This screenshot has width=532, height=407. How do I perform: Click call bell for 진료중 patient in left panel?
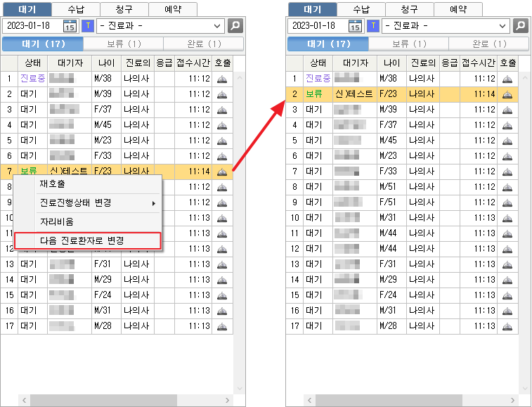point(222,79)
